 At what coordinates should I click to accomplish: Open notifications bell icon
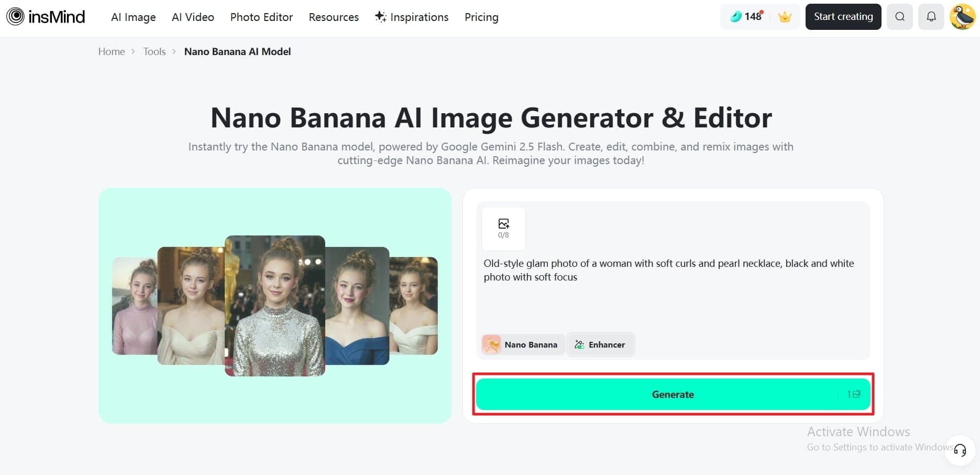[931, 17]
